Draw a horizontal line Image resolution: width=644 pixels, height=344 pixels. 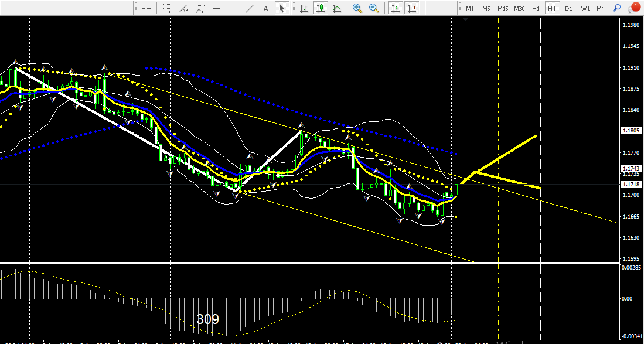click(x=217, y=8)
